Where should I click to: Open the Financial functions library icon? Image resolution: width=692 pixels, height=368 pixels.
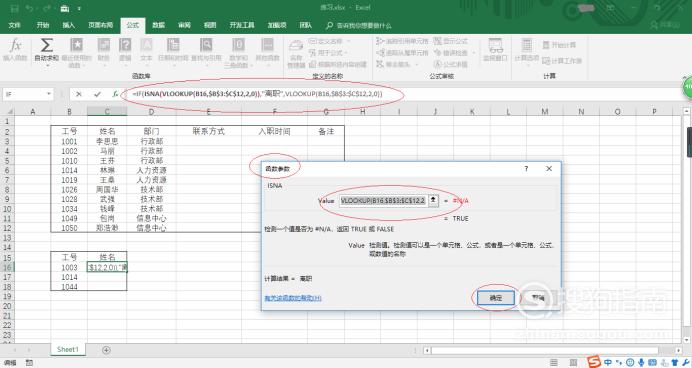[103, 45]
